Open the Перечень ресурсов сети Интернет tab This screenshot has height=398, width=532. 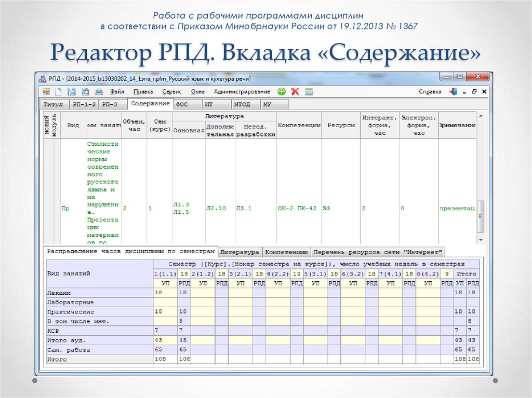pyautogui.click(x=377, y=251)
